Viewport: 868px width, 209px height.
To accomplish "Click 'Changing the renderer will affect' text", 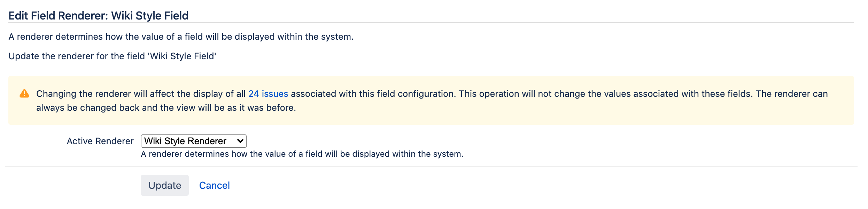I will [105, 94].
